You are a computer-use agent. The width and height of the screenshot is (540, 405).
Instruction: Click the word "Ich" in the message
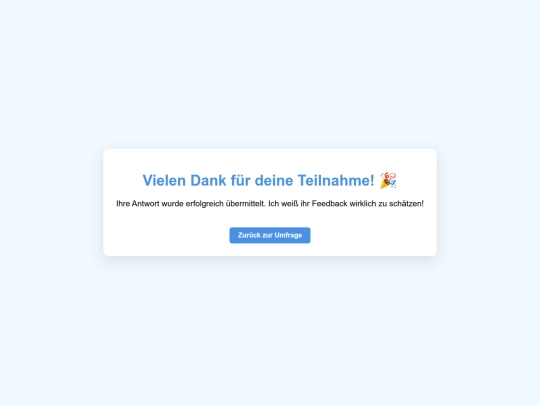click(273, 204)
